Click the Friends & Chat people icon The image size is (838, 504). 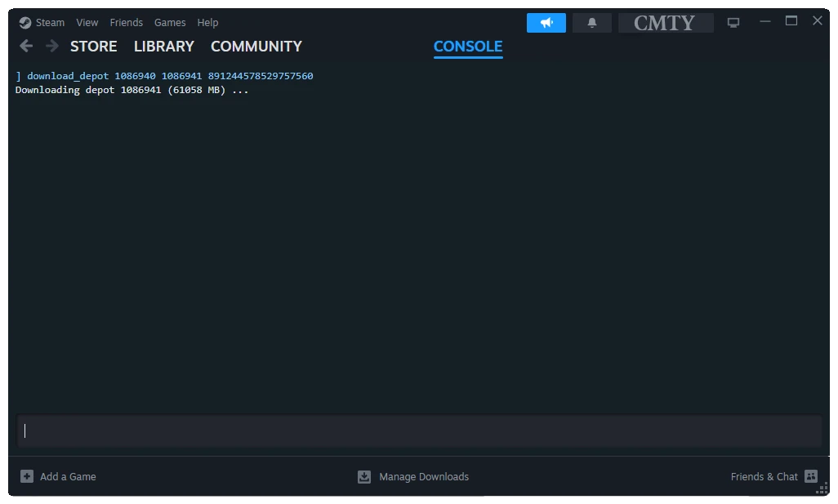811,476
